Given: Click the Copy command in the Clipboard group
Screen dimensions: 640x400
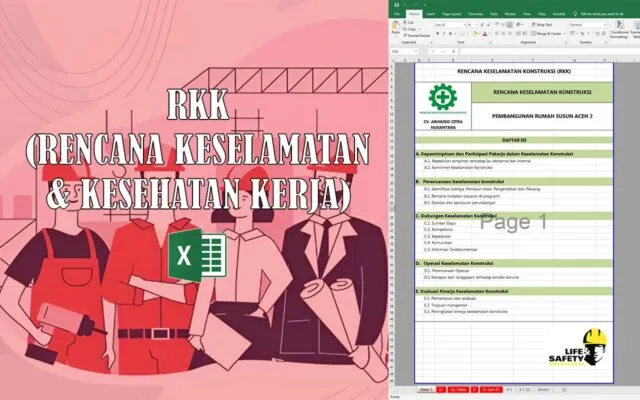Looking at the screenshot, I should click(x=410, y=29).
